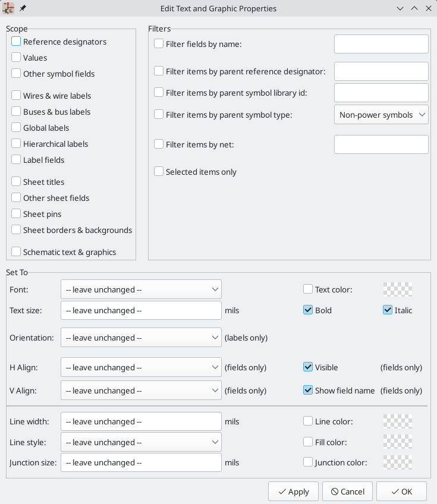Open the Font selection dropdown
This screenshot has height=504, width=437.
[x=141, y=289]
